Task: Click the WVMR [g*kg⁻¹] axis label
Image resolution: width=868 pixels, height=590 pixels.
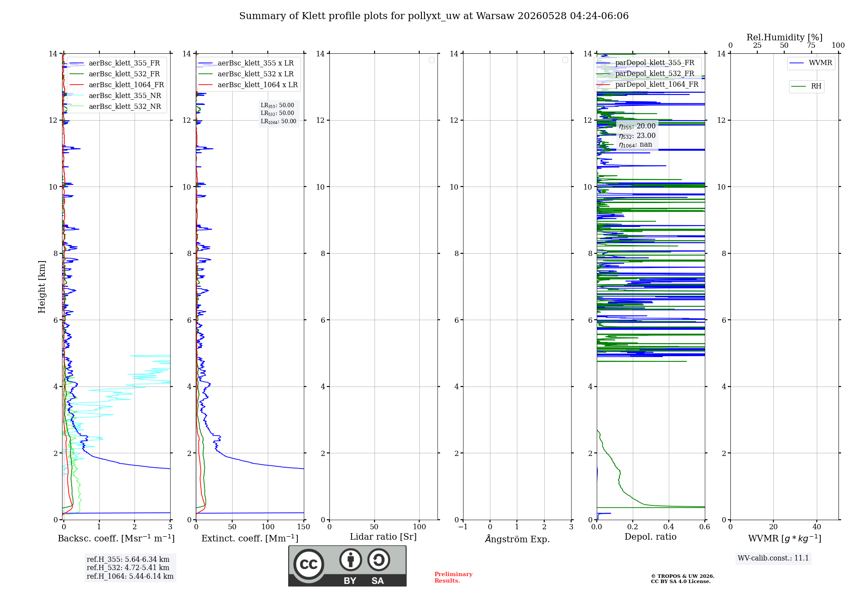Action: pos(785,538)
